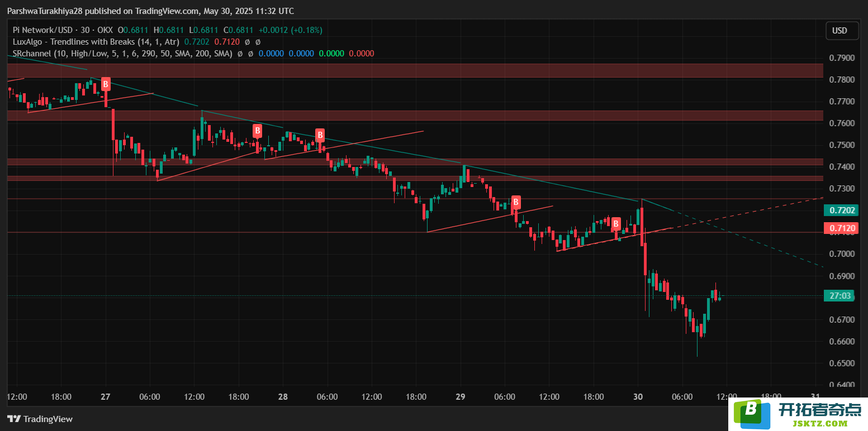
Task: Click the 0.7120 value in LuxAlgo legend
Action: (x=227, y=42)
